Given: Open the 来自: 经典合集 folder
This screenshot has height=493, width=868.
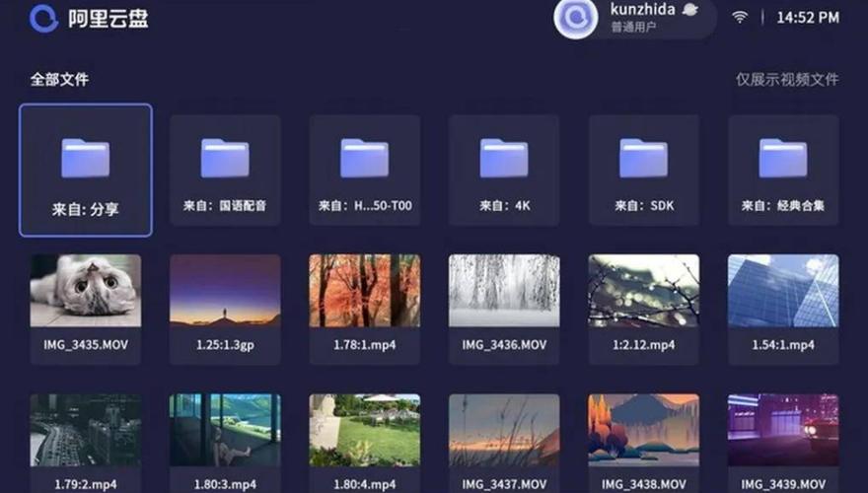Looking at the screenshot, I should 783,170.
